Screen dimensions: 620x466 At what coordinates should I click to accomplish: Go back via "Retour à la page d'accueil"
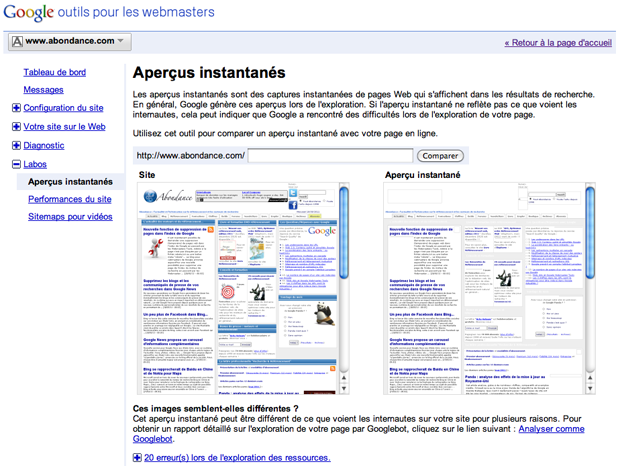coord(558,43)
